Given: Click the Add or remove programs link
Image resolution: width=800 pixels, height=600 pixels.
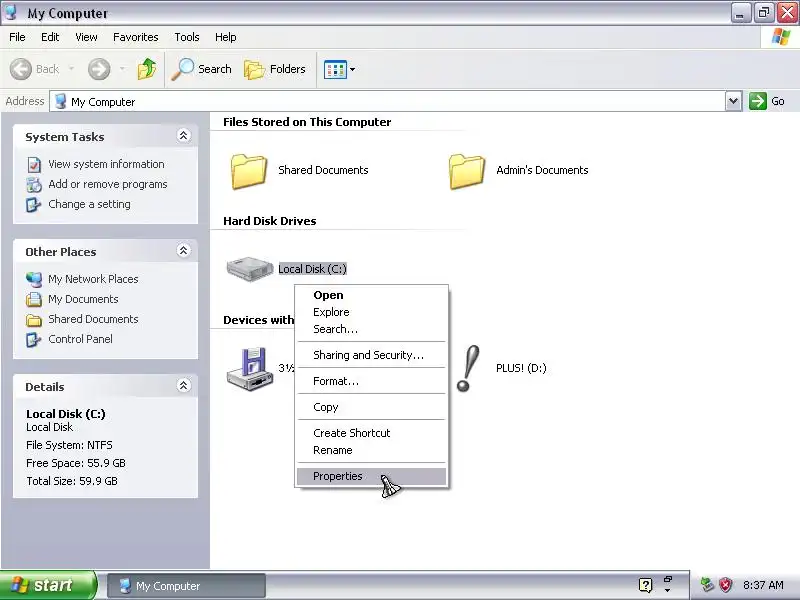Looking at the screenshot, I should click(108, 184).
